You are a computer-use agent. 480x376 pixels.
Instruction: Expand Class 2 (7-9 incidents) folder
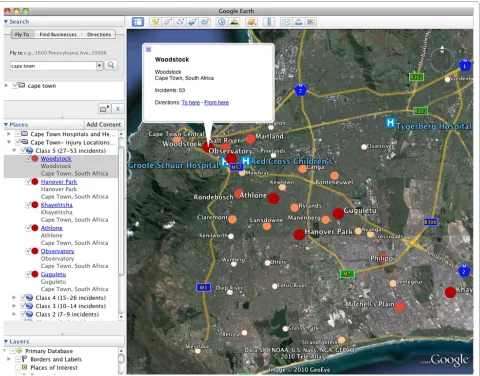pos(14,314)
